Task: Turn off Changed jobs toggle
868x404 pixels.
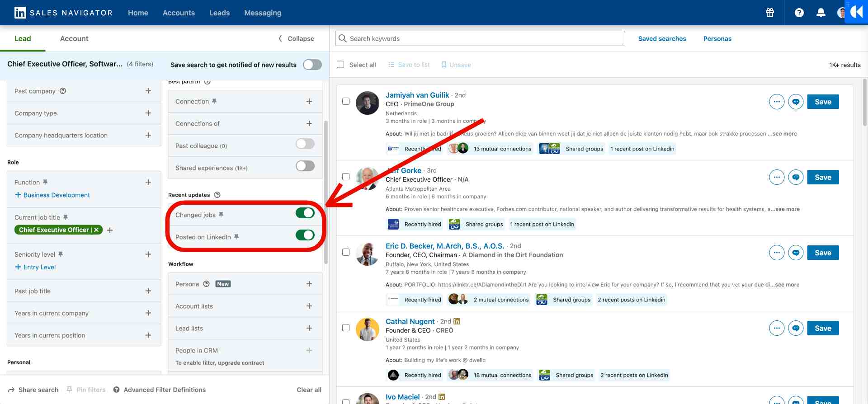Action: point(305,213)
